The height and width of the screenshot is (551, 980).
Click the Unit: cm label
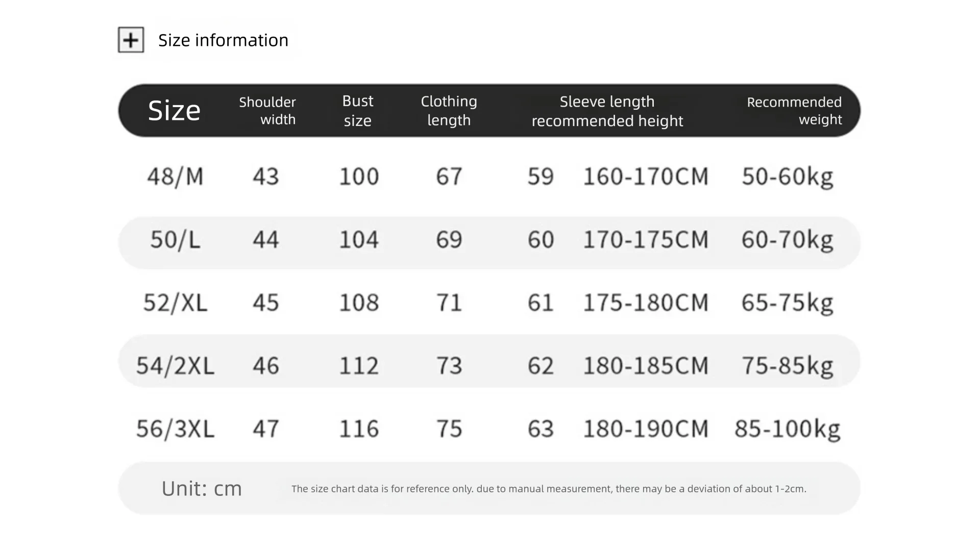(x=202, y=489)
